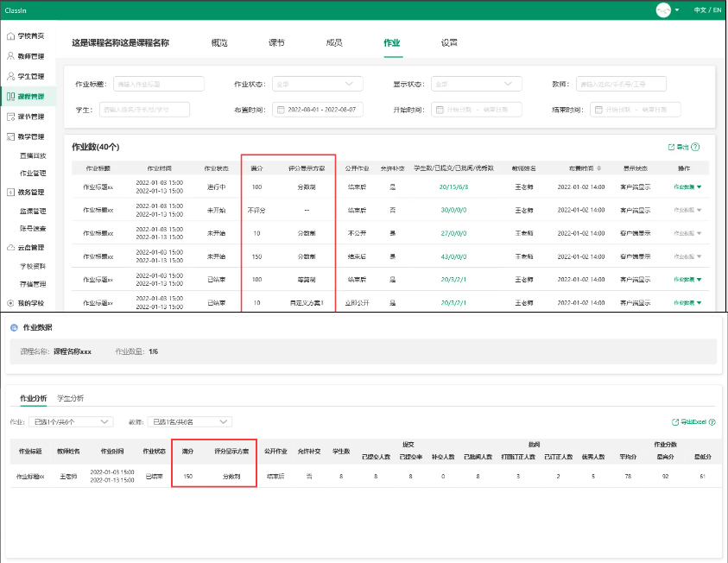Screen dimensions: 728x563
Task: Select the 作业 tab
Action: (x=392, y=42)
